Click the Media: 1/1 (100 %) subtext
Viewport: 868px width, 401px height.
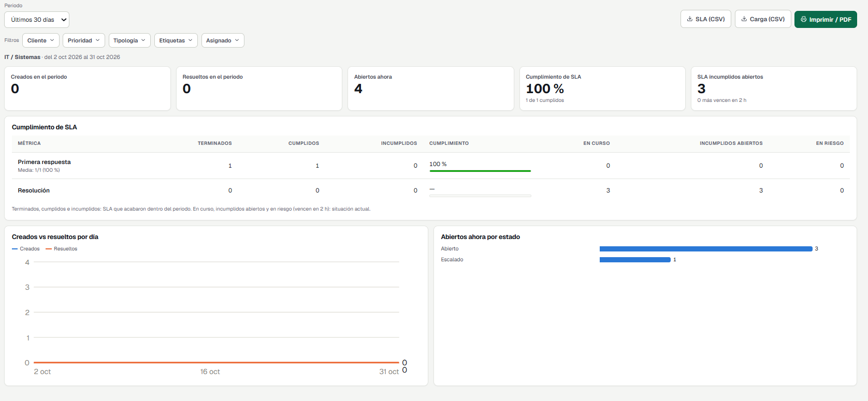39,170
